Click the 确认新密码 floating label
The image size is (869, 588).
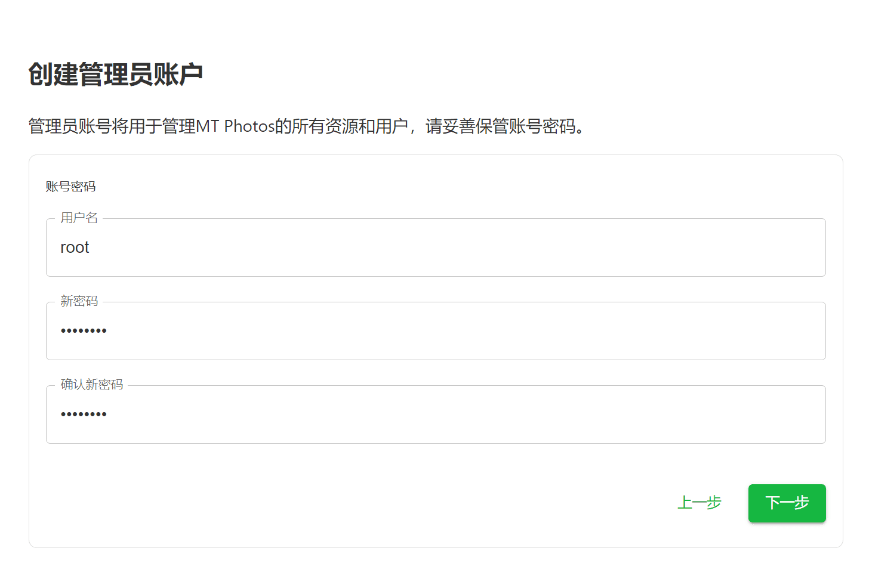(x=91, y=385)
